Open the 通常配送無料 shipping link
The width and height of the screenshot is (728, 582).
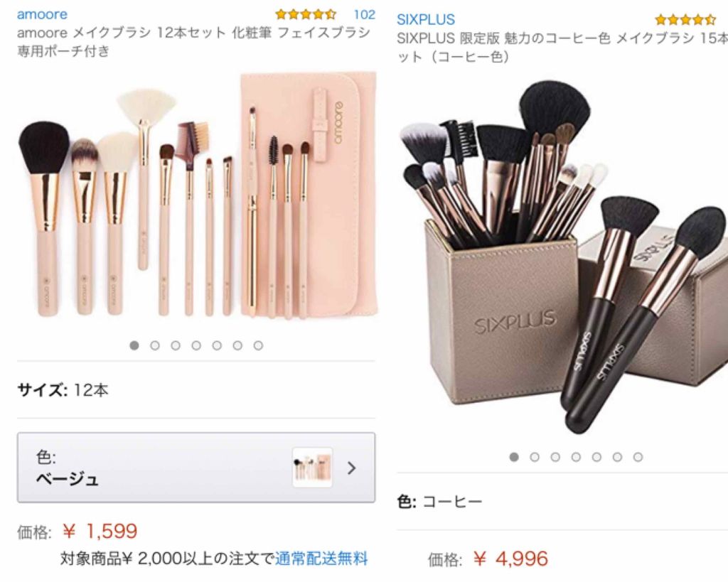[x=321, y=559]
